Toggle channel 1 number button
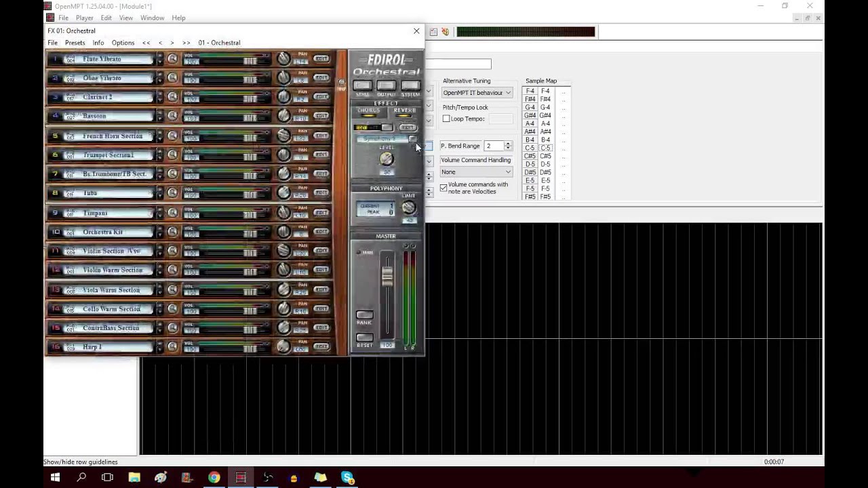 coord(56,59)
